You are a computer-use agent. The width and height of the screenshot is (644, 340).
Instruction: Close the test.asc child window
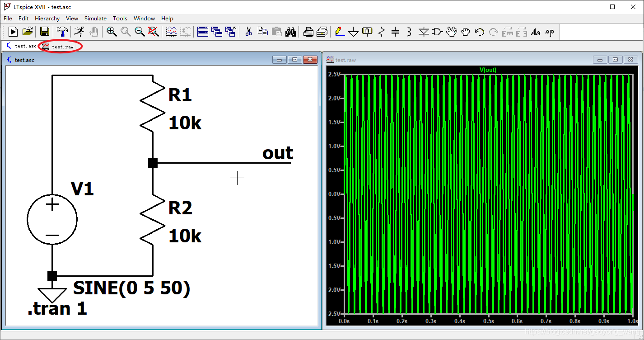[x=310, y=60]
